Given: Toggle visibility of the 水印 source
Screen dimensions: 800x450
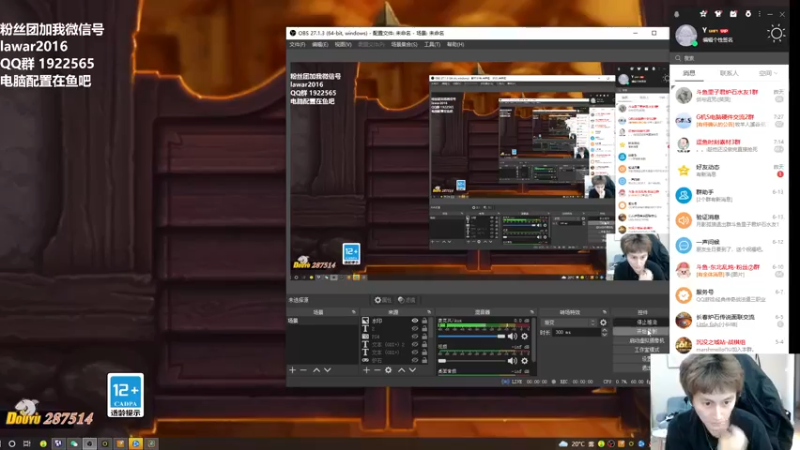Looking at the screenshot, I should (x=415, y=321).
